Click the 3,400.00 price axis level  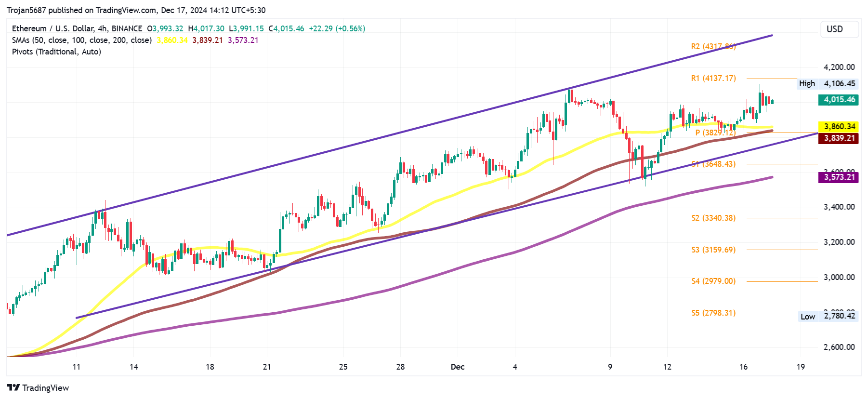point(839,207)
